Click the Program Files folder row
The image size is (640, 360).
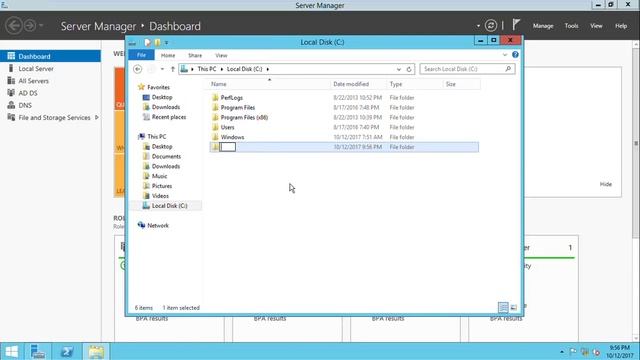(x=344, y=107)
